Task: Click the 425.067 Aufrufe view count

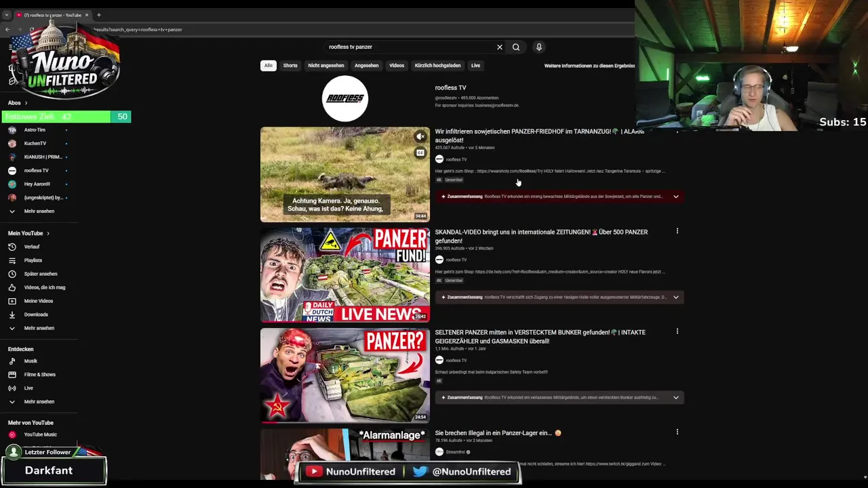Action: (450, 148)
